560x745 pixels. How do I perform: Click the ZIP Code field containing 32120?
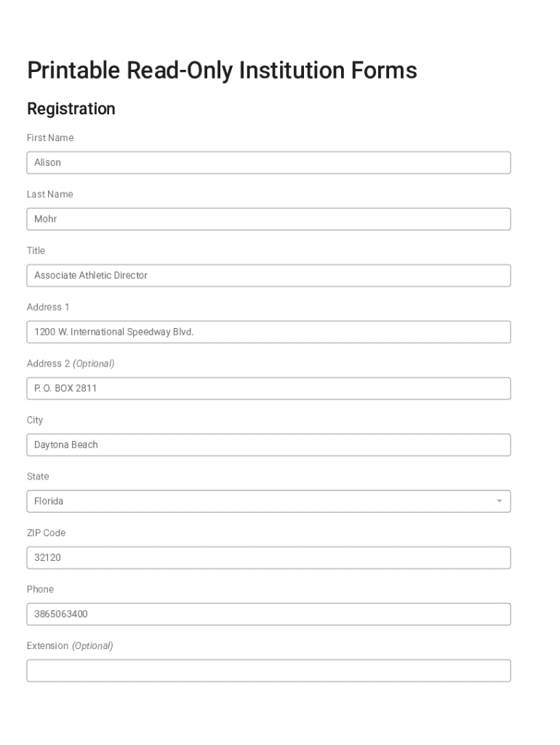tap(268, 557)
